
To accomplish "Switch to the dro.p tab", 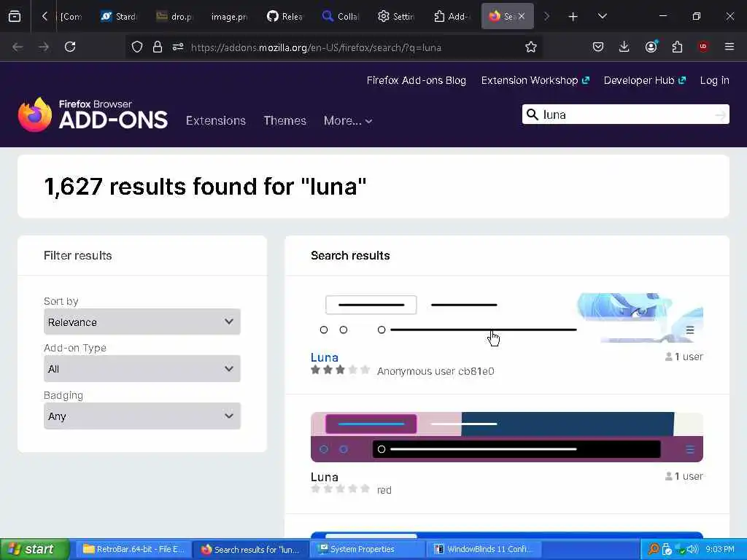I will [x=174, y=16].
